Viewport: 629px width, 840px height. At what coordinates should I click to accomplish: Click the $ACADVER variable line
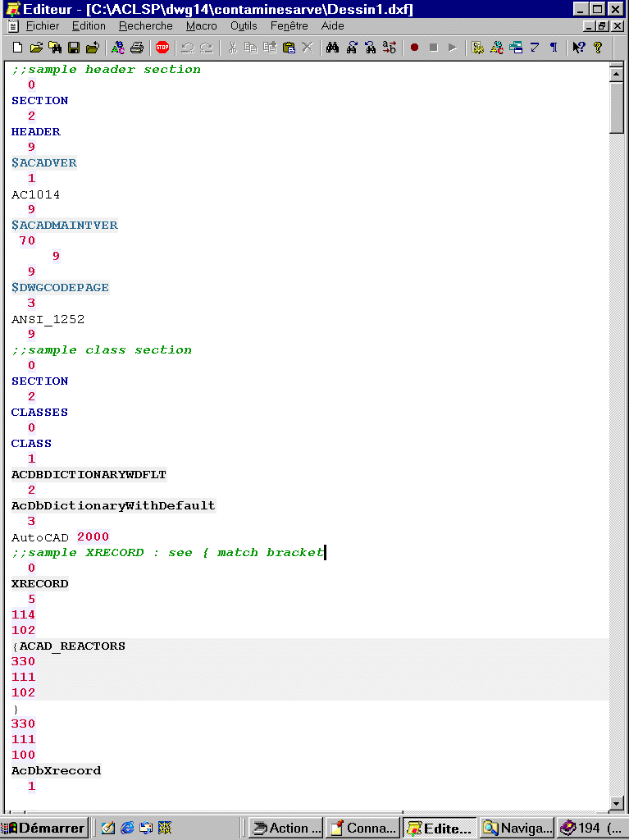pyautogui.click(x=44, y=163)
